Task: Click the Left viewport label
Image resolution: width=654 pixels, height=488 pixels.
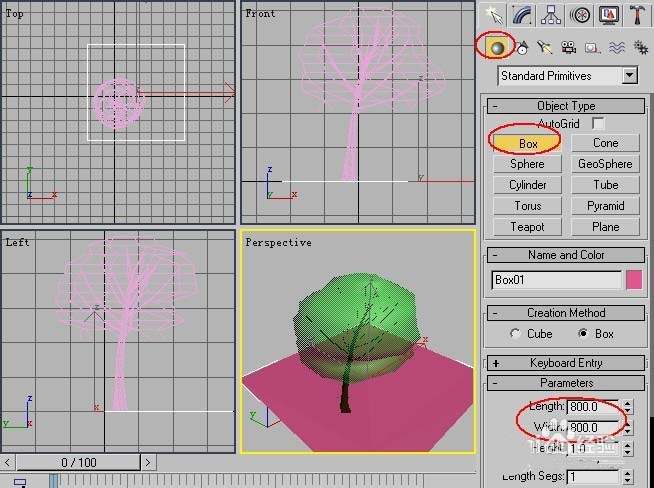Action: click(x=17, y=242)
